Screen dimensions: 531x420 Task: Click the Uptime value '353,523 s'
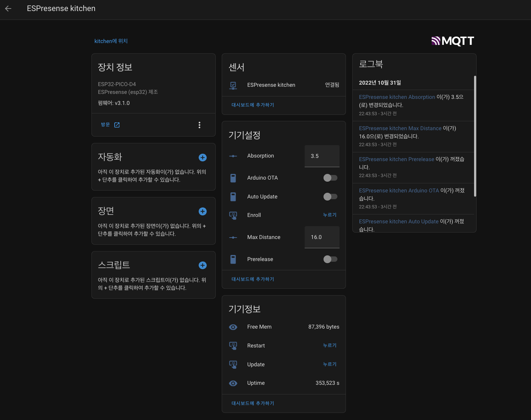pos(327,383)
